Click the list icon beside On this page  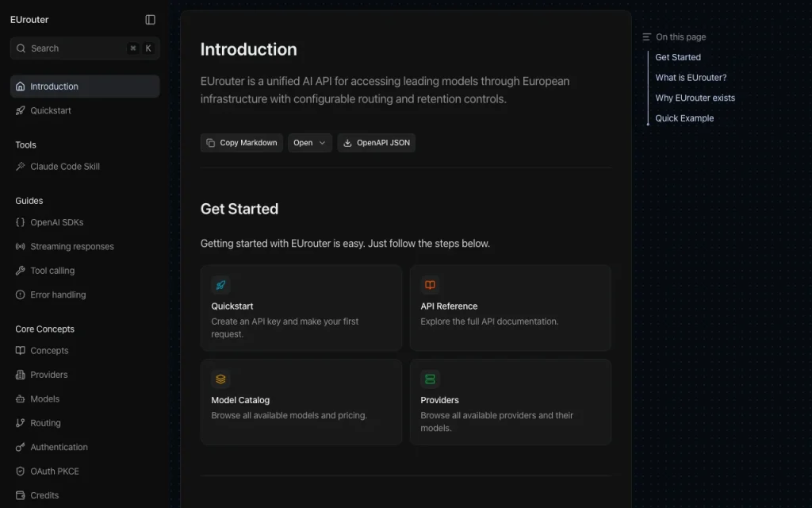(646, 37)
